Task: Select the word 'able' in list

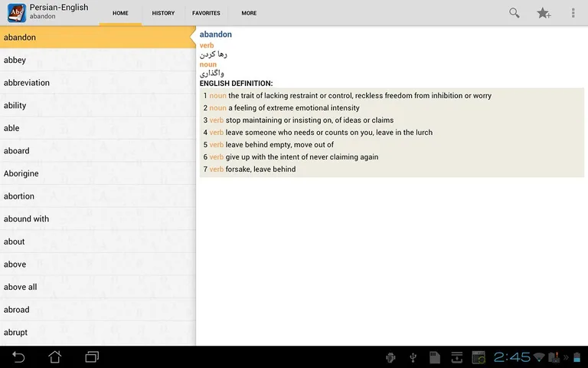Action: click(98, 128)
